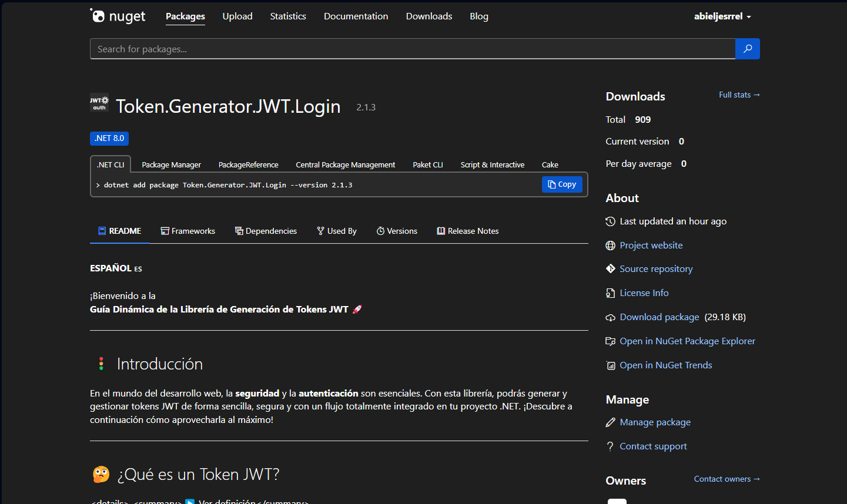Click the NuGet logo icon

tap(117, 16)
